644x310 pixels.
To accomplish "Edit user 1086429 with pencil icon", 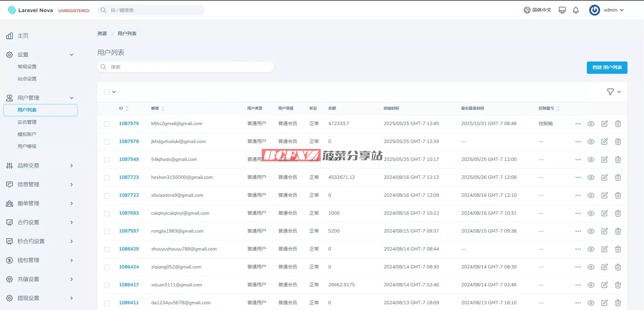I will click(604, 249).
